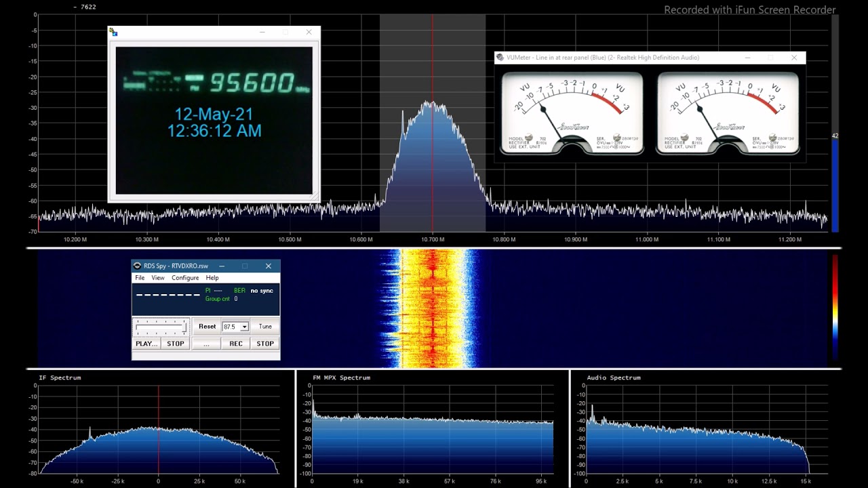Viewport: 868px width, 488px height.
Task: Open the File menu in RDS Spy
Action: tap(140, 278)
